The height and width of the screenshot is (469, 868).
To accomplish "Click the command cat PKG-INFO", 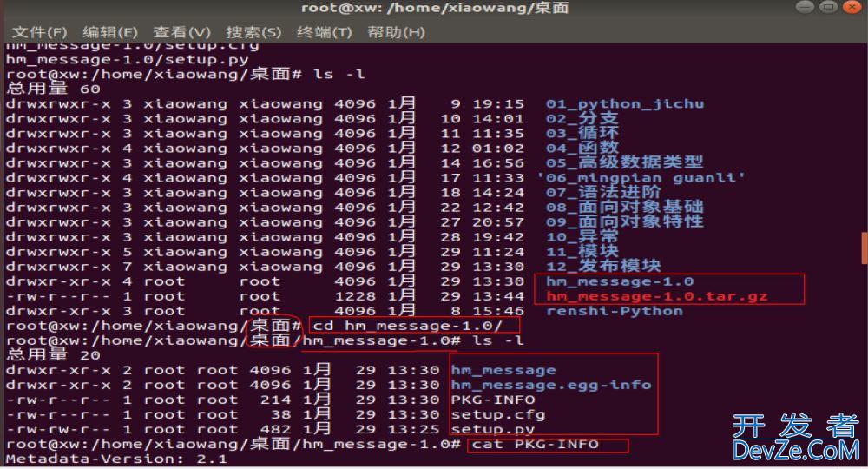I will pyautogui.click(x=535, y=444).
